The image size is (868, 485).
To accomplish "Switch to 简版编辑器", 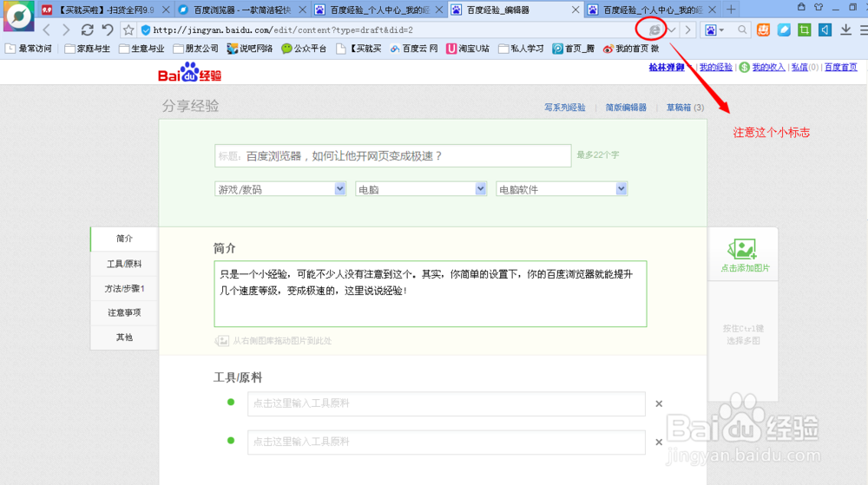I will pos(626,108).
